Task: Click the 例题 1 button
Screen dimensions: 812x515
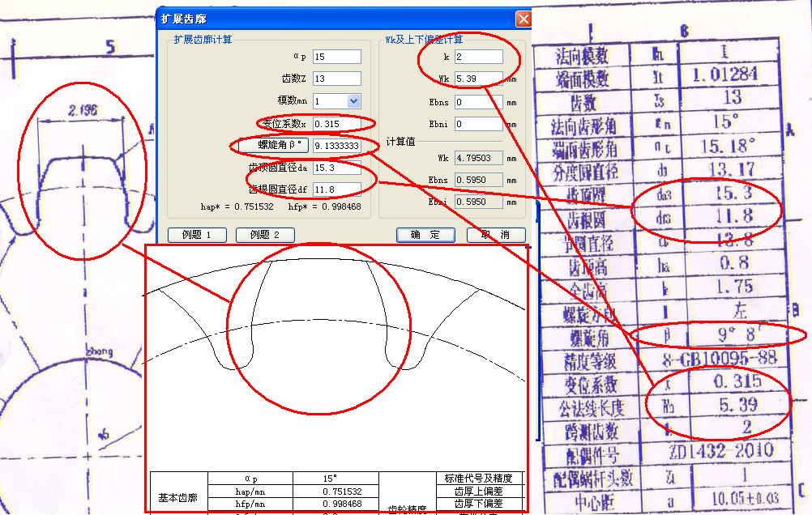Action: [x=197, y=235]
